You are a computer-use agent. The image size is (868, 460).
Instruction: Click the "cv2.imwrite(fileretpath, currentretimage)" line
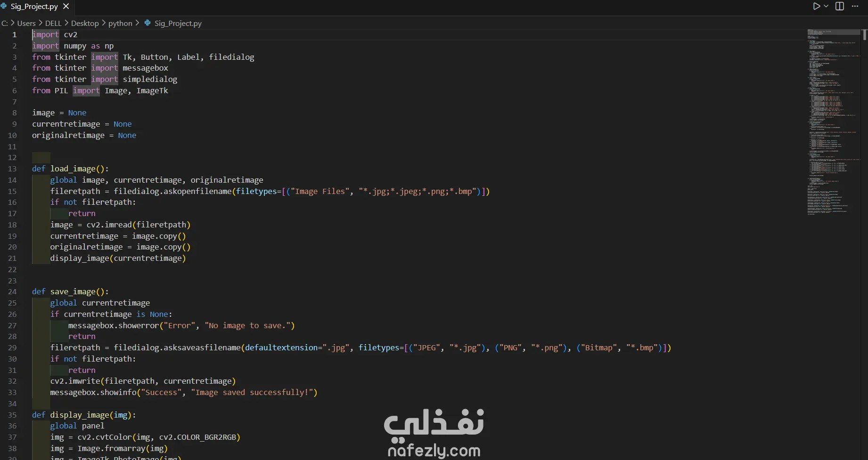[143, 381]
